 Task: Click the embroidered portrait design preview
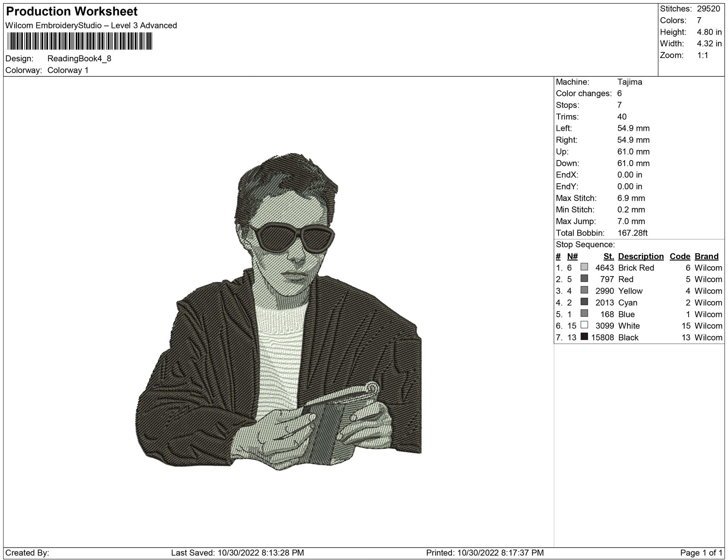pos(279,311)
